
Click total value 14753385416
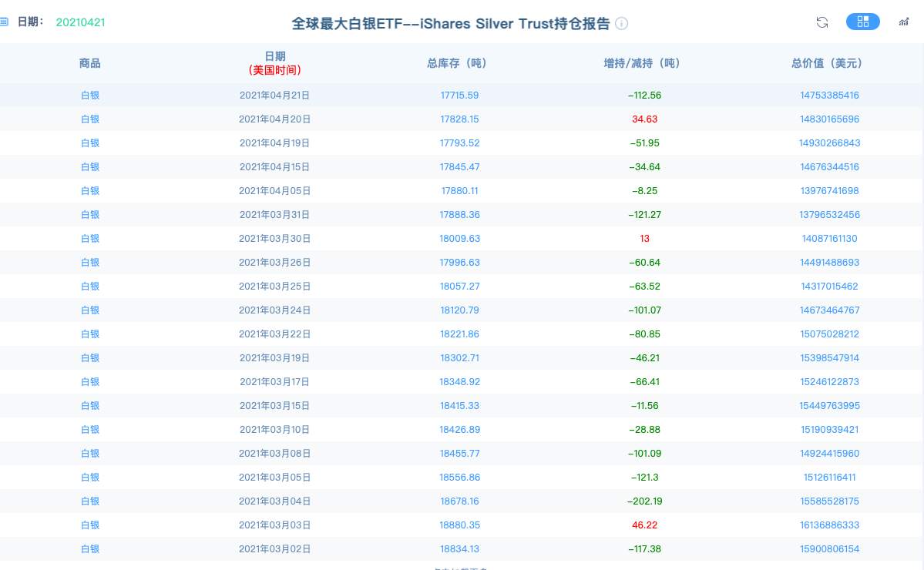pos(829,96)
